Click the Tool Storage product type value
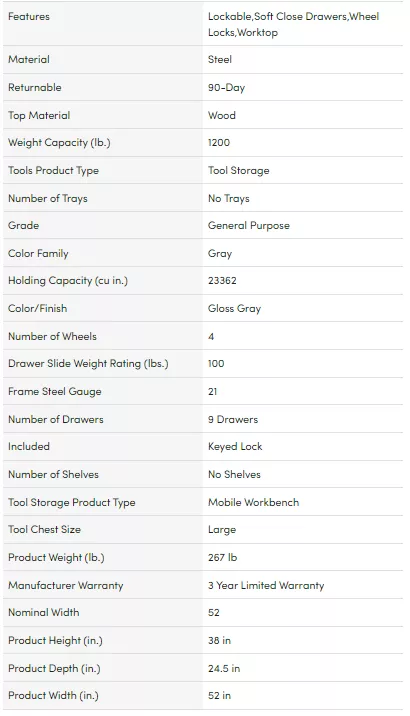The width and height of the screenshot is (410, 716). click(x=239, y=170)
